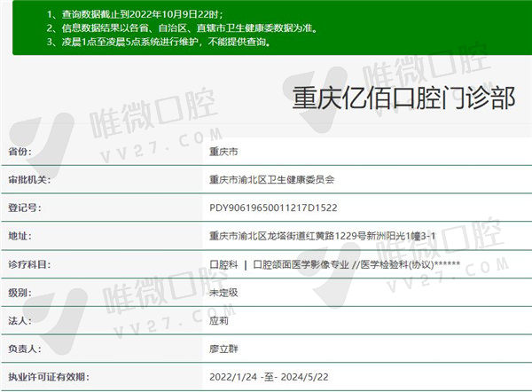Select legal person name 应莉
Screen dimensions: 532x392
point(219,320)
